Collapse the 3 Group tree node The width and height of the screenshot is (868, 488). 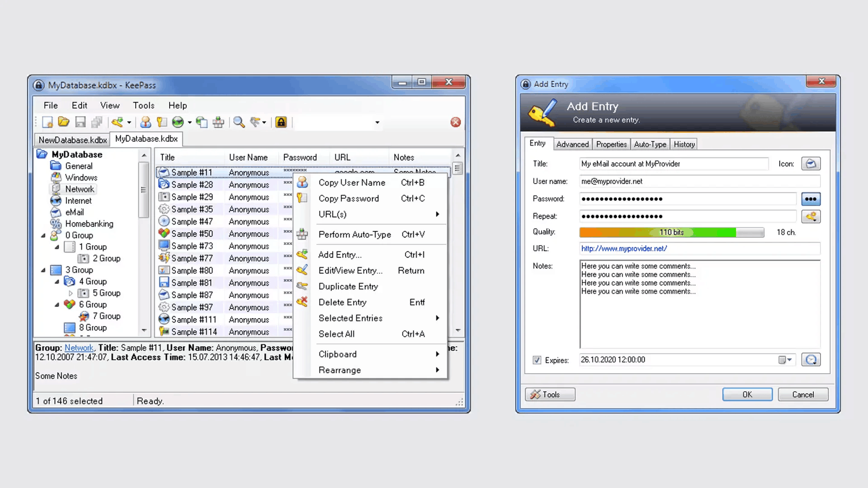point(43,270)
